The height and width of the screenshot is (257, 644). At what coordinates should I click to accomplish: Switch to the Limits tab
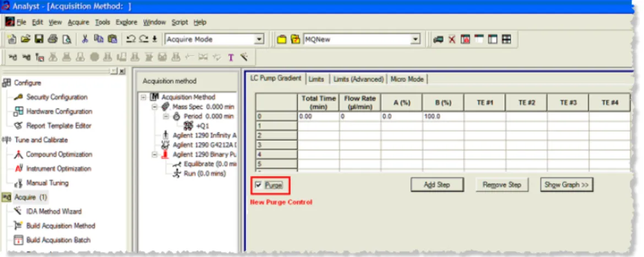tap(316, 79)
